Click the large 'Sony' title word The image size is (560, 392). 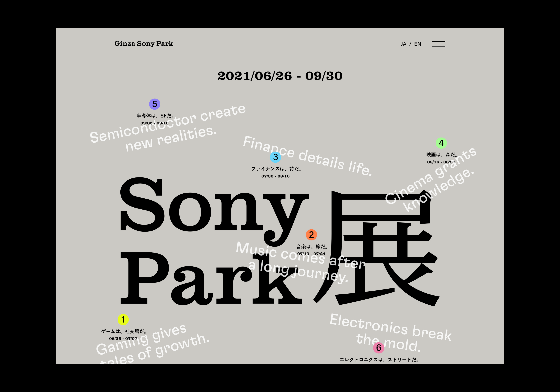pyautogui.click(x=215, y=212)
